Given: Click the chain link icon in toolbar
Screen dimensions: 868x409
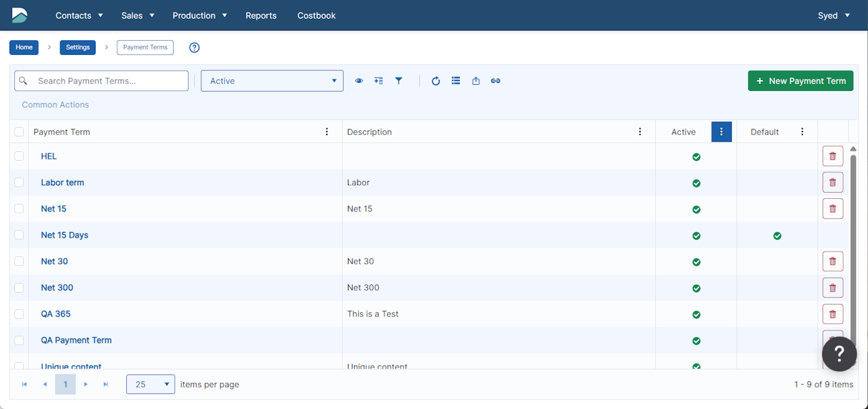Looking at the screenshot, I should 496,81.
